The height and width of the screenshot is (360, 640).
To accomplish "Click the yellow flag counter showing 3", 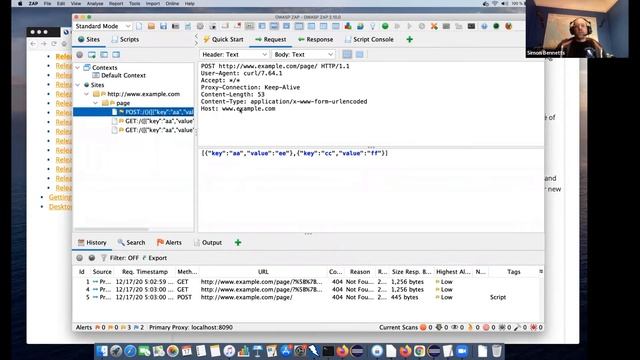I will tap(126, 327).
